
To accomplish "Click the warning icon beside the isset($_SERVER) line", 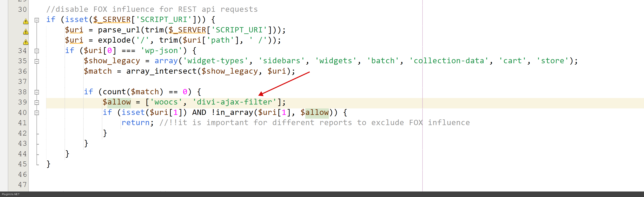I will tap(26, 21).
